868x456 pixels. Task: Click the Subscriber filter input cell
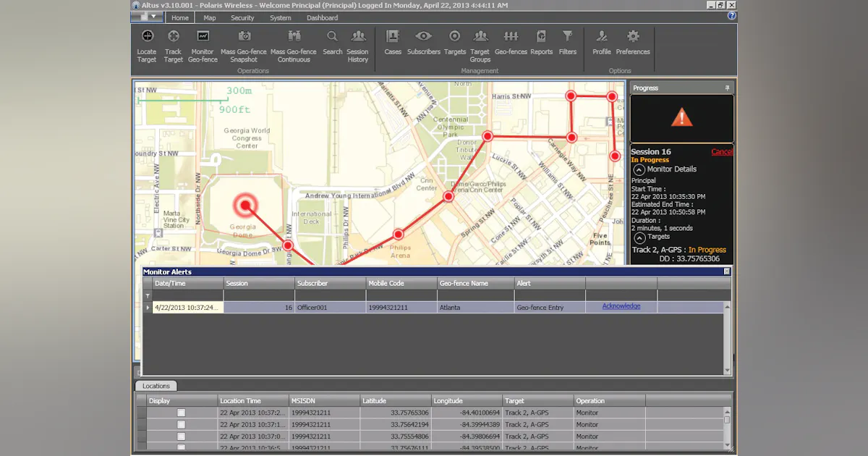tap(331, 296)
